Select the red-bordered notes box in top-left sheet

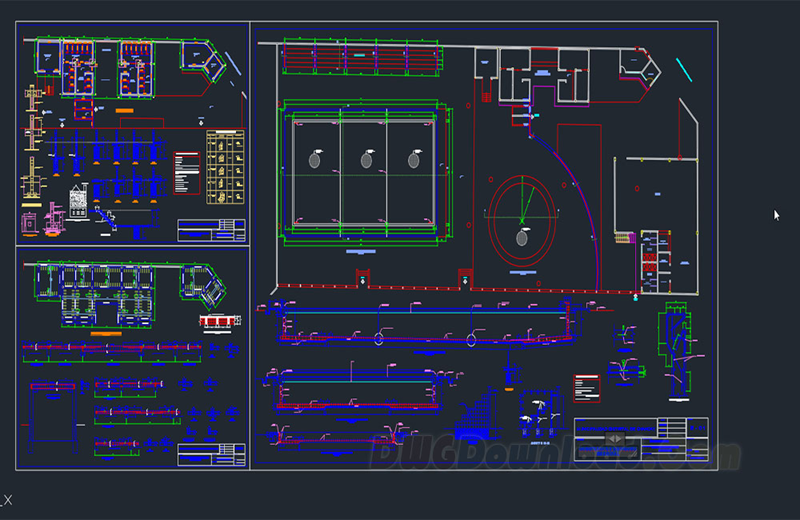(187, 173)
